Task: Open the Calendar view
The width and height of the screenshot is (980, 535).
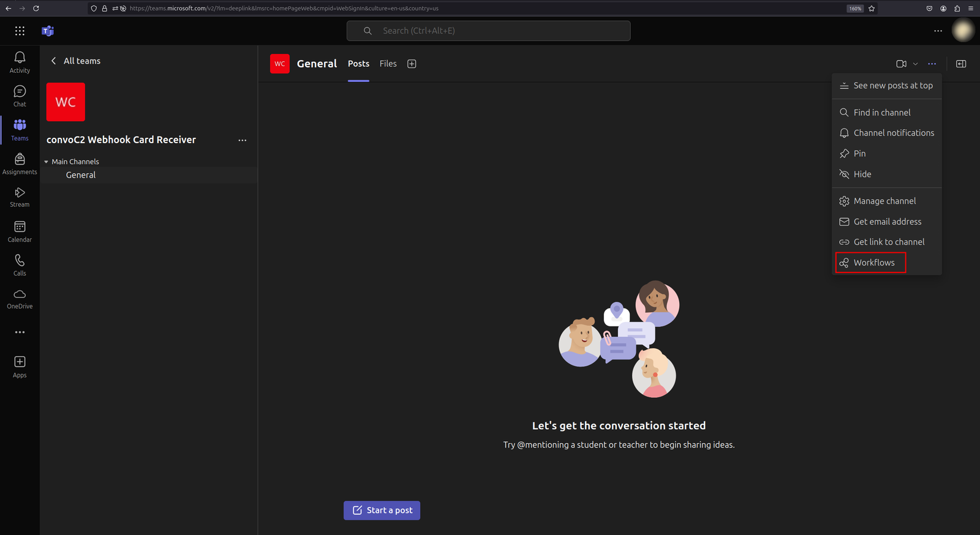Action: (20, 232)
